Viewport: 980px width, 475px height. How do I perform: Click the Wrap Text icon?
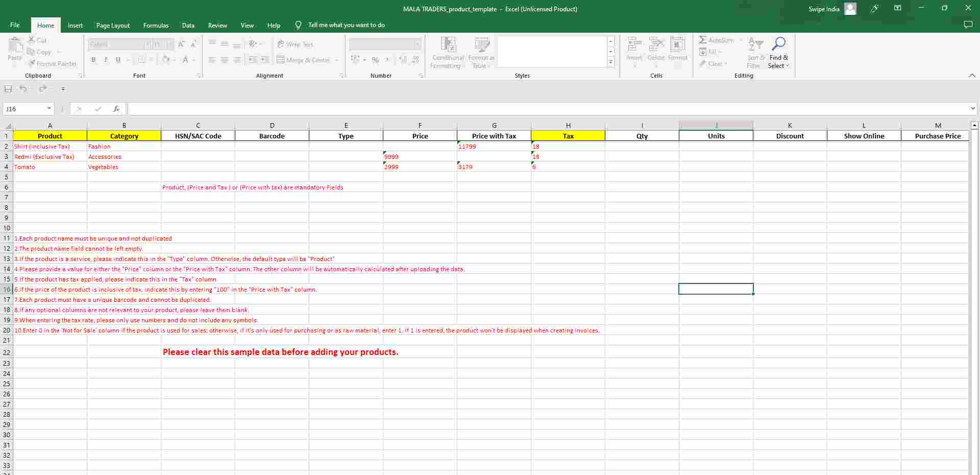coord(281,44)
